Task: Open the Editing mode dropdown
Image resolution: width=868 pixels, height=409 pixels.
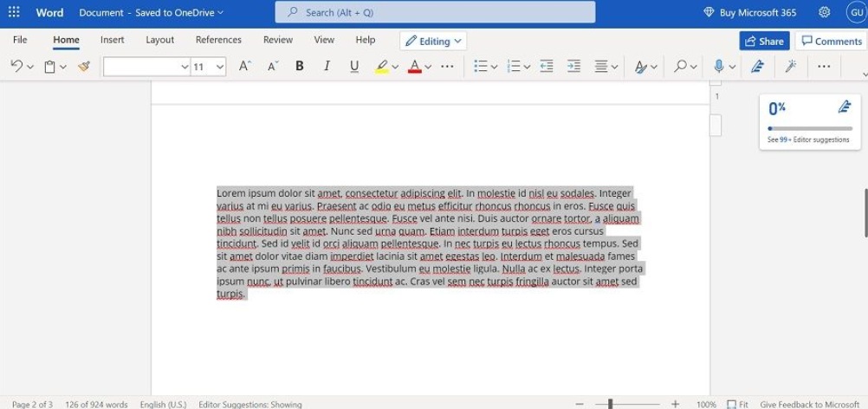Action: (433, 41)
